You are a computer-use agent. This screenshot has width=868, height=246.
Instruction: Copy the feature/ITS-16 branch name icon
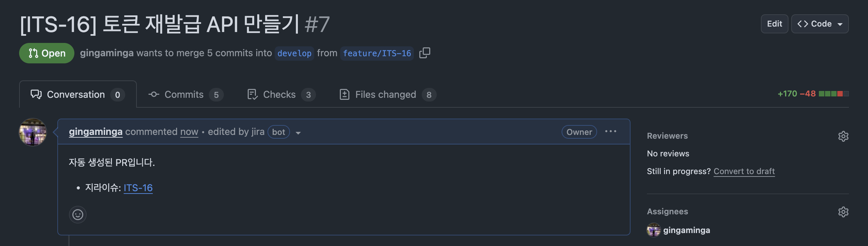point(425,53)
